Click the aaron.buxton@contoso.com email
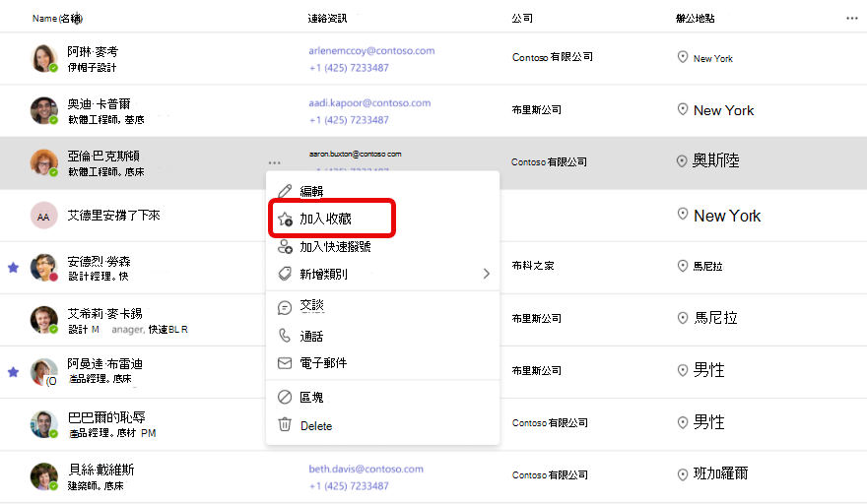The height and width of the screenshot is (504, 867). point(355,154)
